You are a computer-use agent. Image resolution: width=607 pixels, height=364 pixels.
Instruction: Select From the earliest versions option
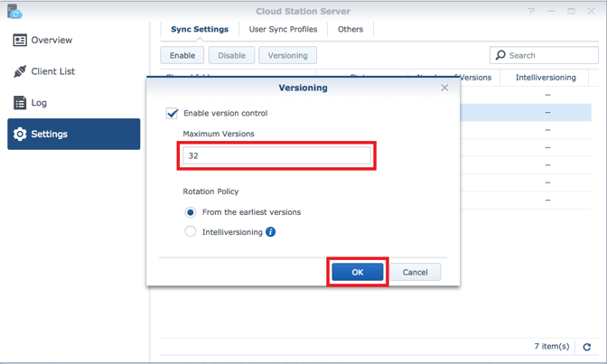(191, 212)
